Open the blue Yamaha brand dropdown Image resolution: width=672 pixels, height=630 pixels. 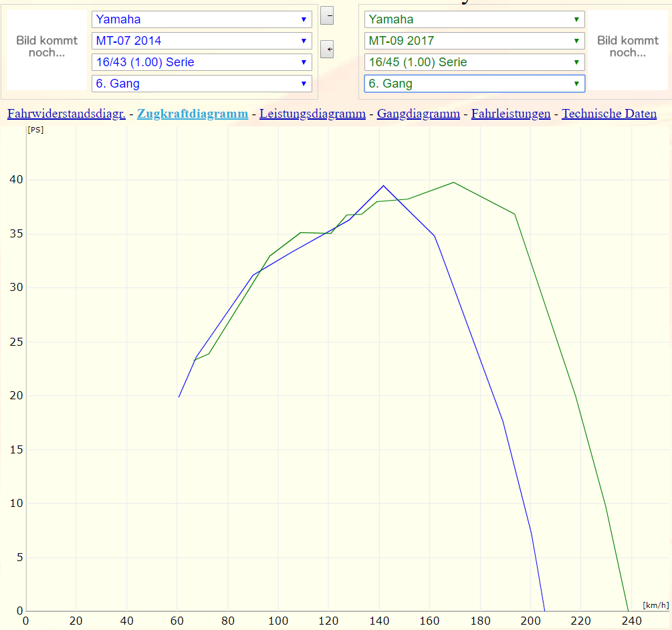point(201,19)
